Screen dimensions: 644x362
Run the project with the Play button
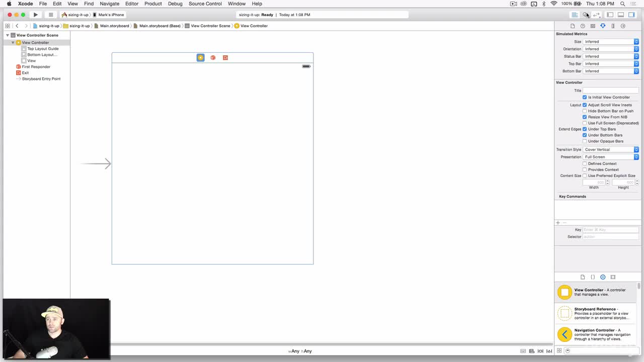[x=36, y=15]
